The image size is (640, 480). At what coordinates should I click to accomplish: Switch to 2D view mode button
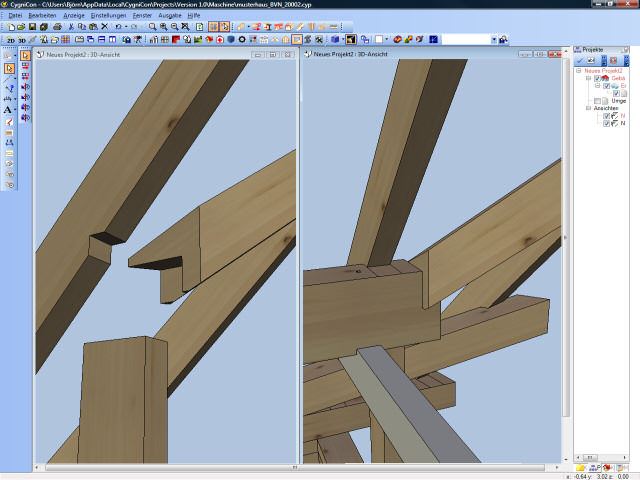[11, 40]
